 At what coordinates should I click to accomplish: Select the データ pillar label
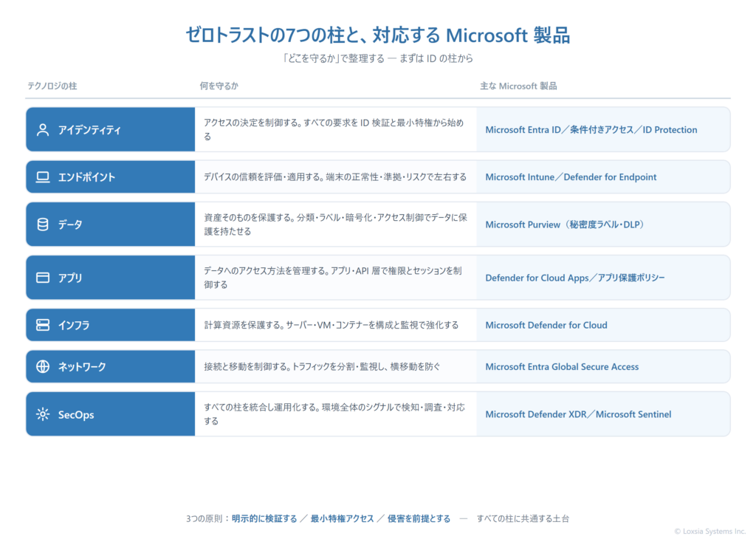point(70,224)
